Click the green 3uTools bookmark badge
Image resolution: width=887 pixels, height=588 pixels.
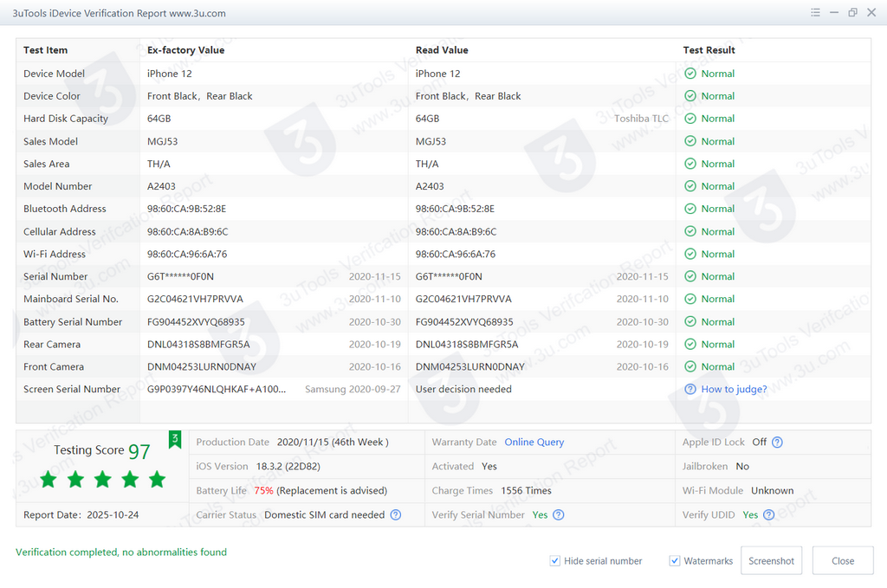175,439
